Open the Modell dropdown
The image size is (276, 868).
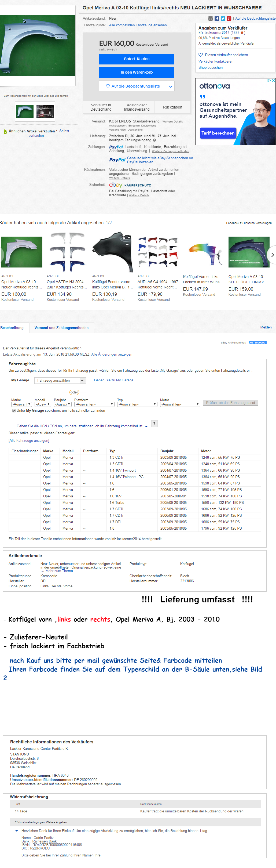click(43, 404)
